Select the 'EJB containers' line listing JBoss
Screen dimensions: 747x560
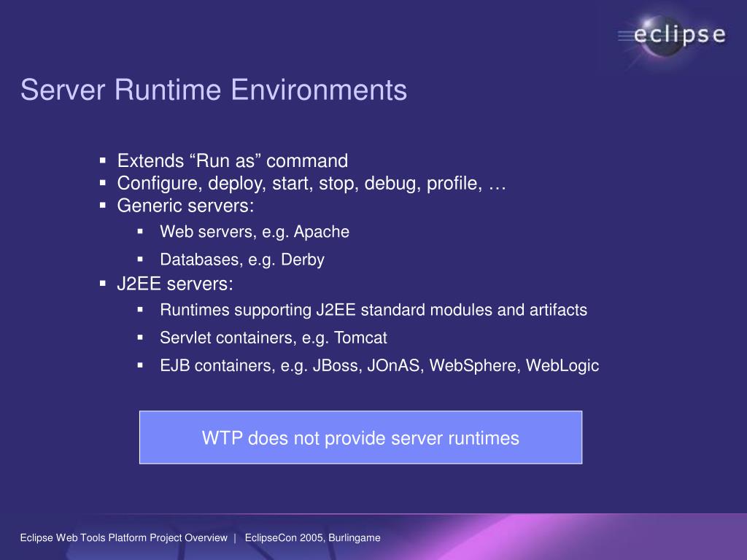point(379,366)
